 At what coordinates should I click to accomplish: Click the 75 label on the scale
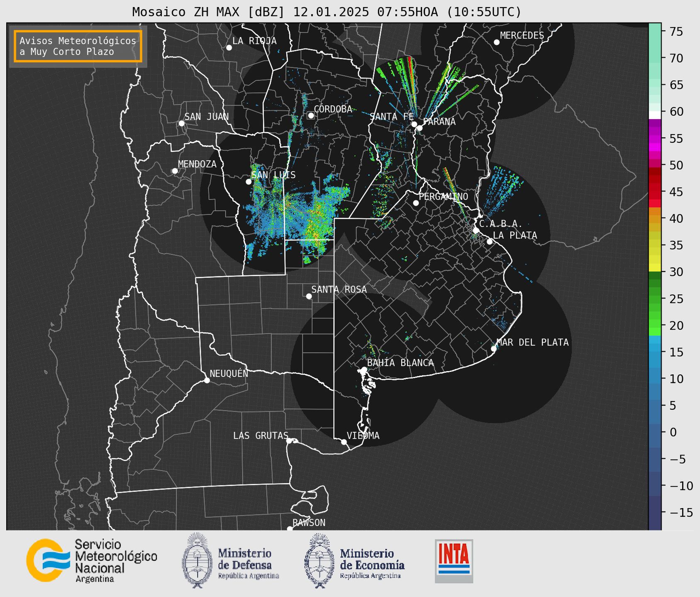pos(676,32)
